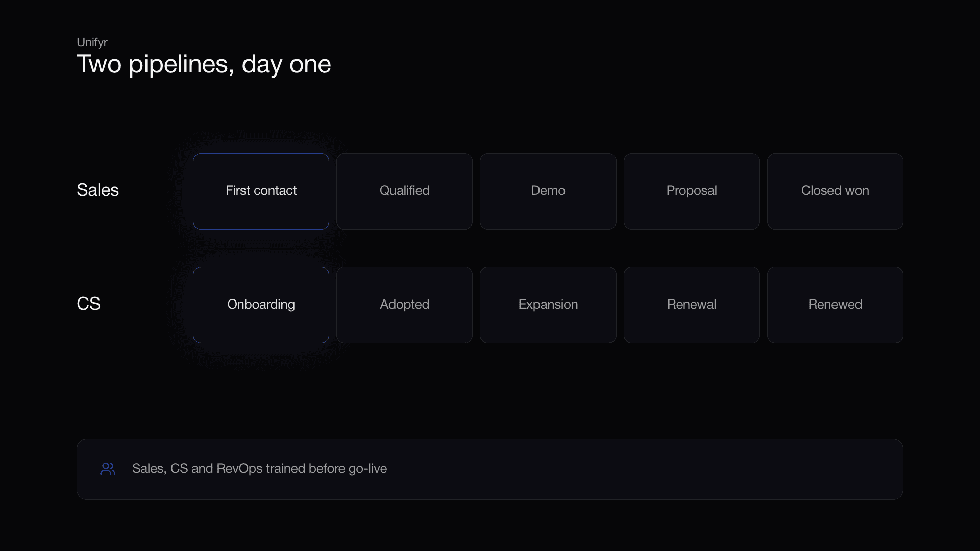Click the Sales pipeline row label

coord(97,190)
